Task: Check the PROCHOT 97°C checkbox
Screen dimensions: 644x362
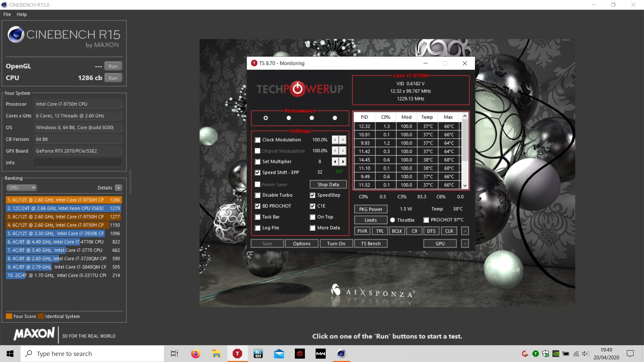Action: click(x=426, y=220)
